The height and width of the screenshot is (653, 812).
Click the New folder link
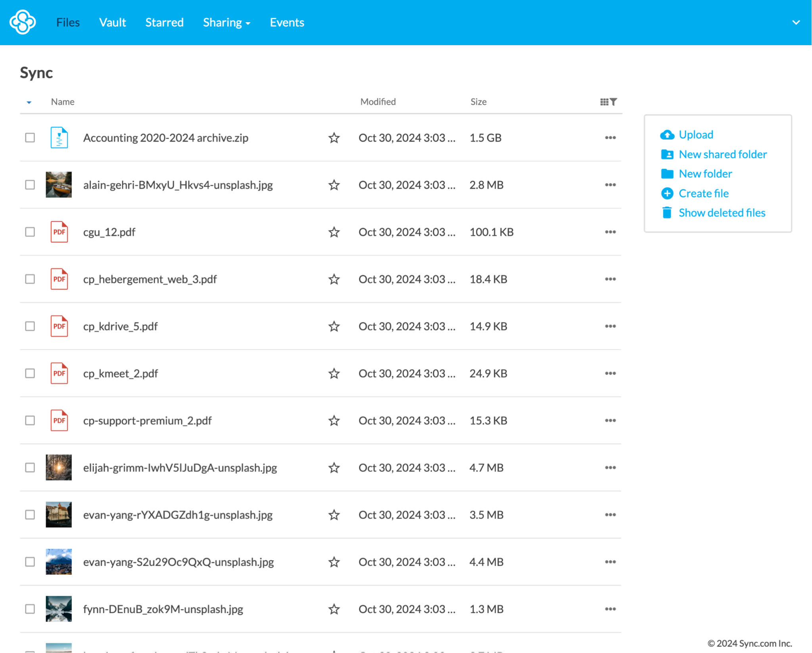[x=705, y=174]
